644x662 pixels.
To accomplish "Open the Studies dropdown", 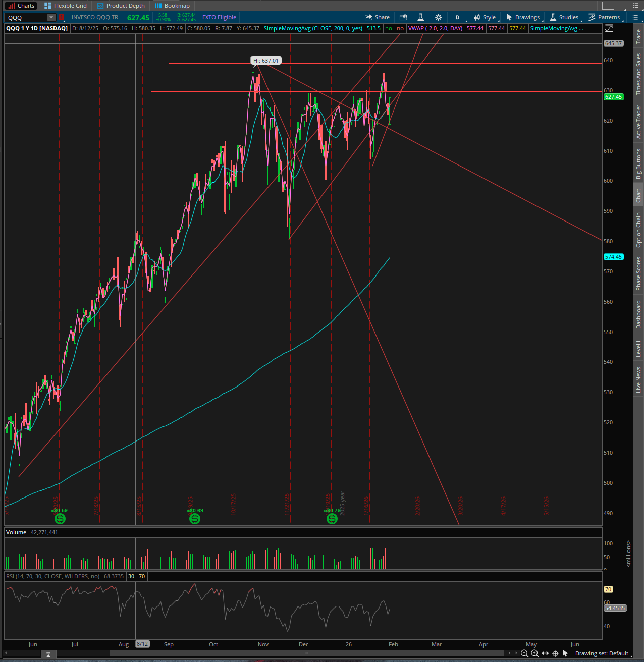I will 564,17.
